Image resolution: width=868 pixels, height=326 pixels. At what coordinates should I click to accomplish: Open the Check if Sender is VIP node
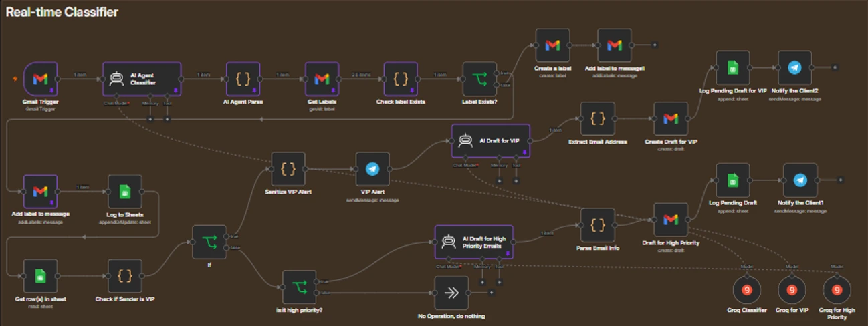click(x=125, y=276)
